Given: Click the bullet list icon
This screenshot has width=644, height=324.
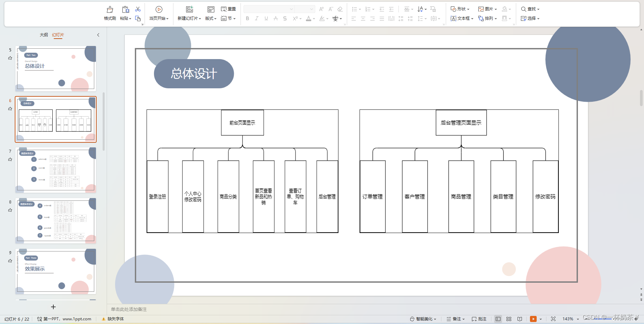Looking at the screenshot, I should pyautogui.click(x=355, y=9).
